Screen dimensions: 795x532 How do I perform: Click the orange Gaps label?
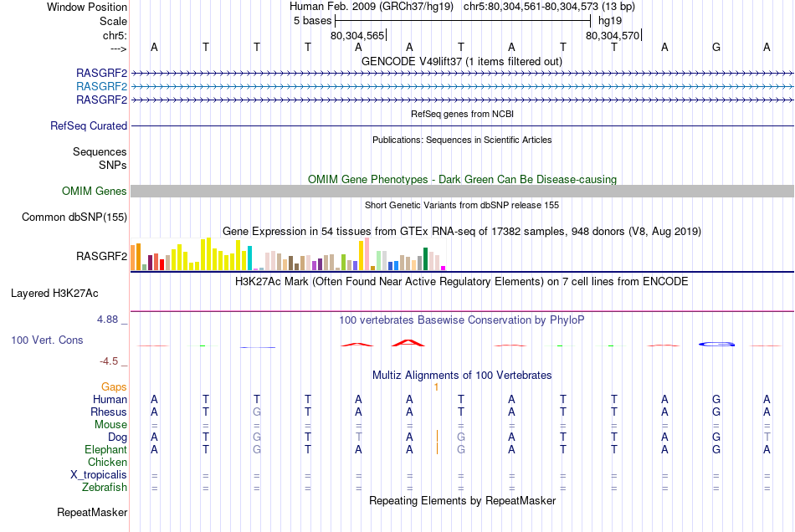(114, 387)
